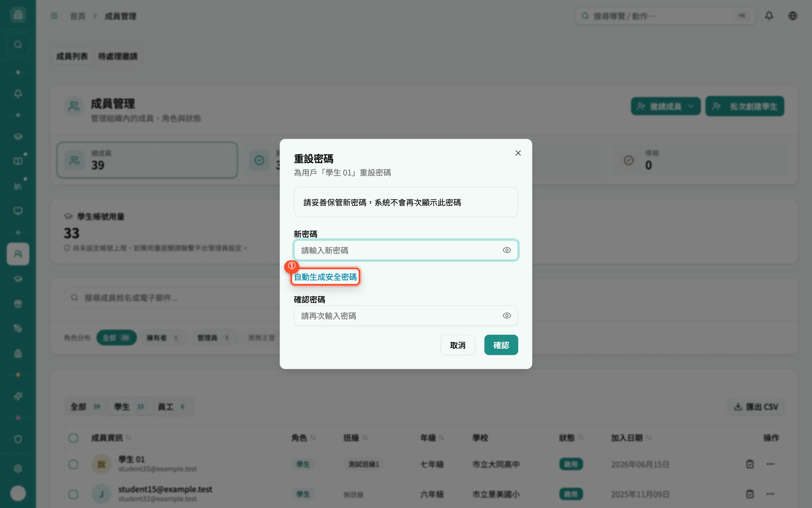The image size is (812, 508).
Task: Click the 確認 confirm button
Action: [x=501, y=345]
